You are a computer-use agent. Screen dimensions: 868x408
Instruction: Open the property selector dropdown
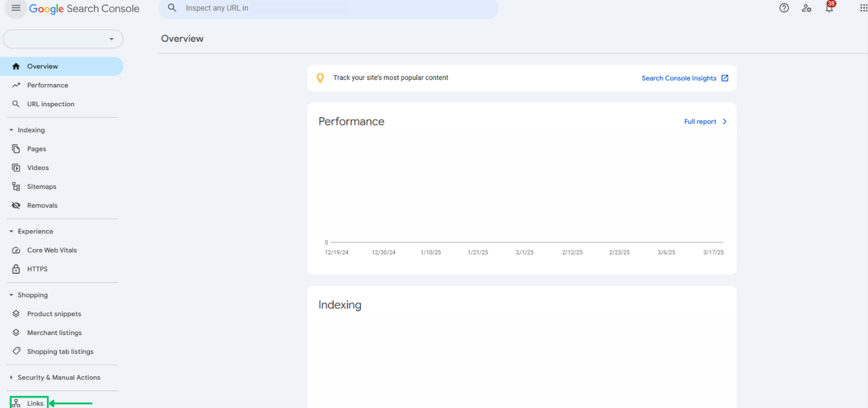[x=63, y=39]
